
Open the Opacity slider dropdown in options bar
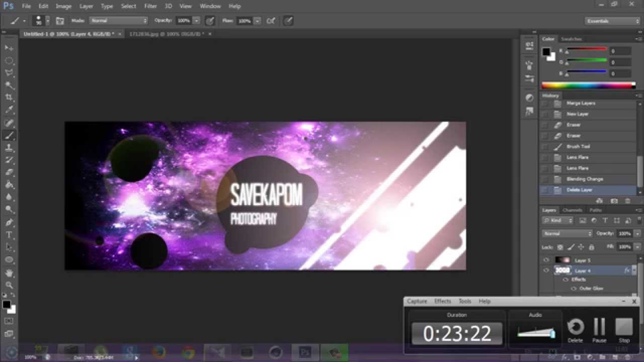tap(196, 21)
